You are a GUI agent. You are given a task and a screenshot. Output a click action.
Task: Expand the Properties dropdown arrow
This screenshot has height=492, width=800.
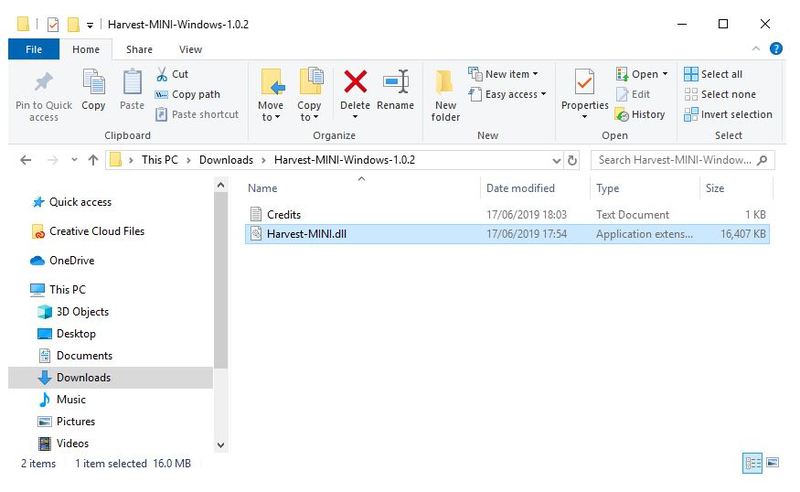click(x=585, y=117)
